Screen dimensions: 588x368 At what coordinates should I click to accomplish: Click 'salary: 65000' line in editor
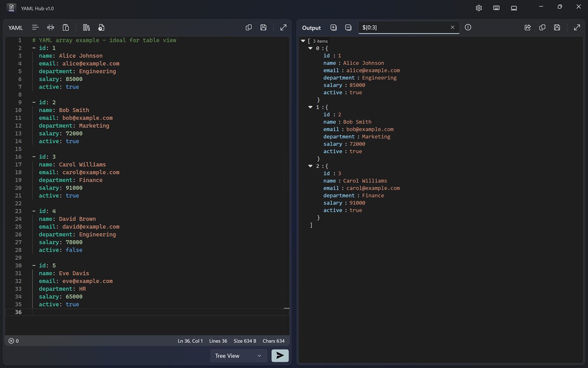pyautogui.click(x=61, y=296)
